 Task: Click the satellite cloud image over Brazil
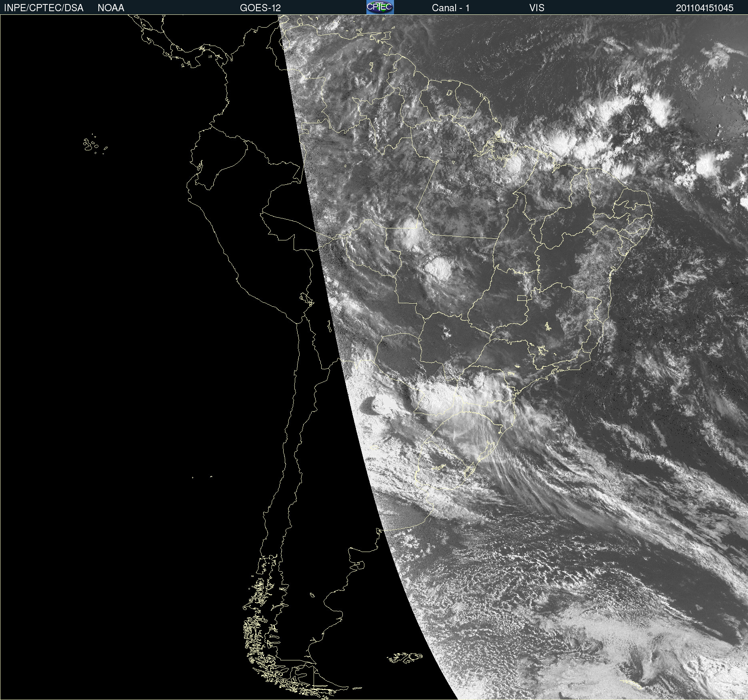point(374,357)
